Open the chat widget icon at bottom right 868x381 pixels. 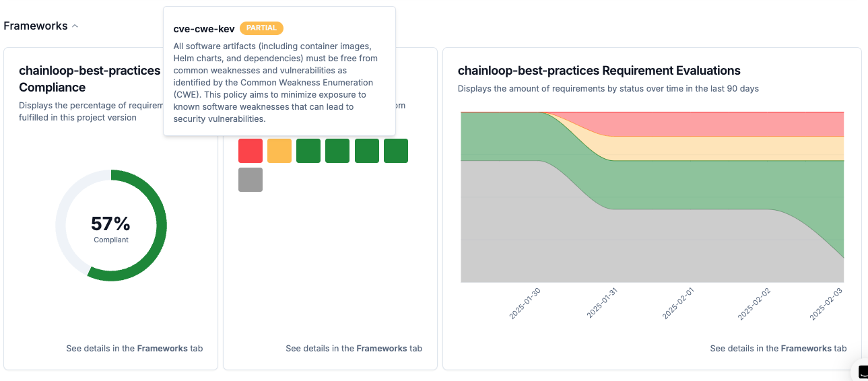pos(861,372)
